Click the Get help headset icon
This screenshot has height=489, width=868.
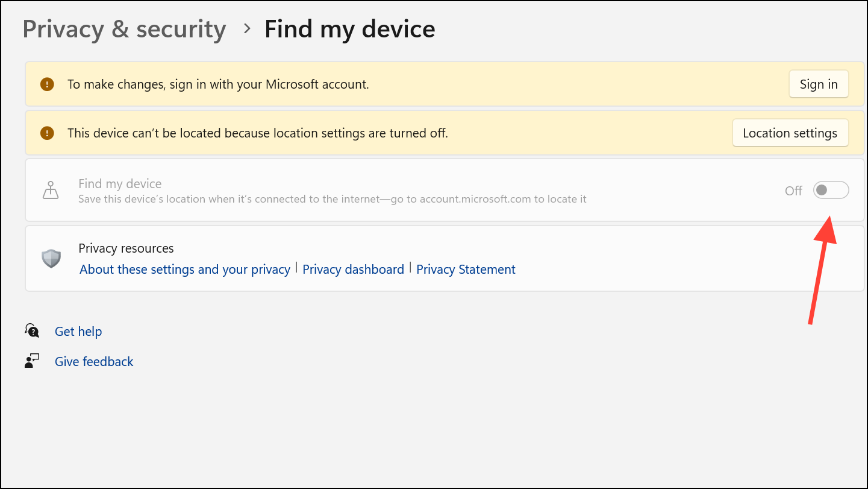[x=32, y=330]
